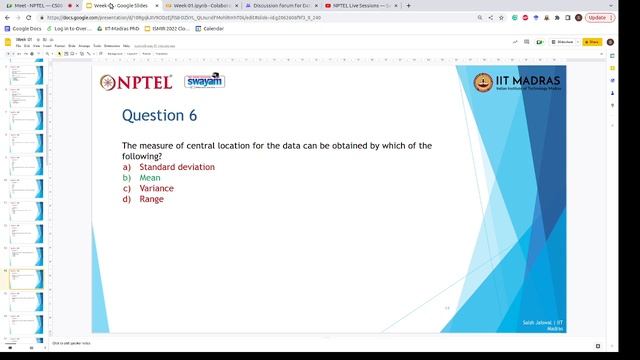This screenshot has width=640, height=360.
Task: Hide the menus with the collapse arrow
Action: (601, 54)
